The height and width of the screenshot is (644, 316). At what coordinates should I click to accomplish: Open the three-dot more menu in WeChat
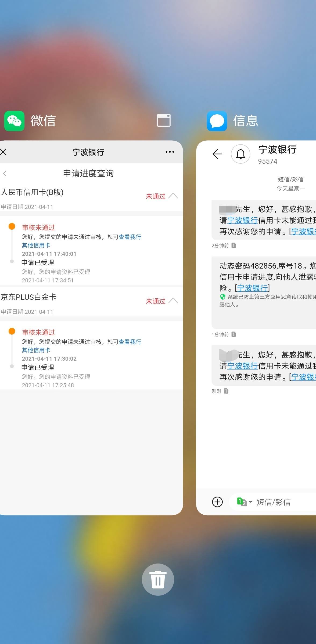click(x=170, y=152)
